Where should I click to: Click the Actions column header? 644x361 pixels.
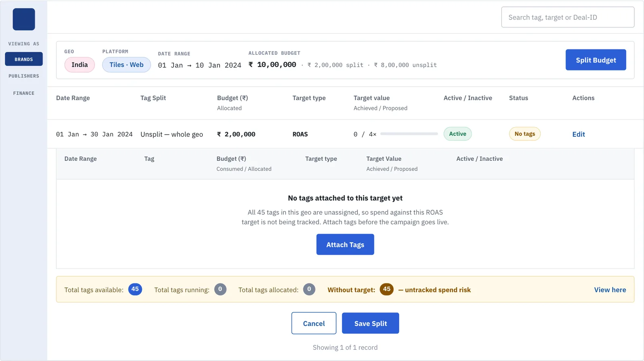(x=583, y=98)
